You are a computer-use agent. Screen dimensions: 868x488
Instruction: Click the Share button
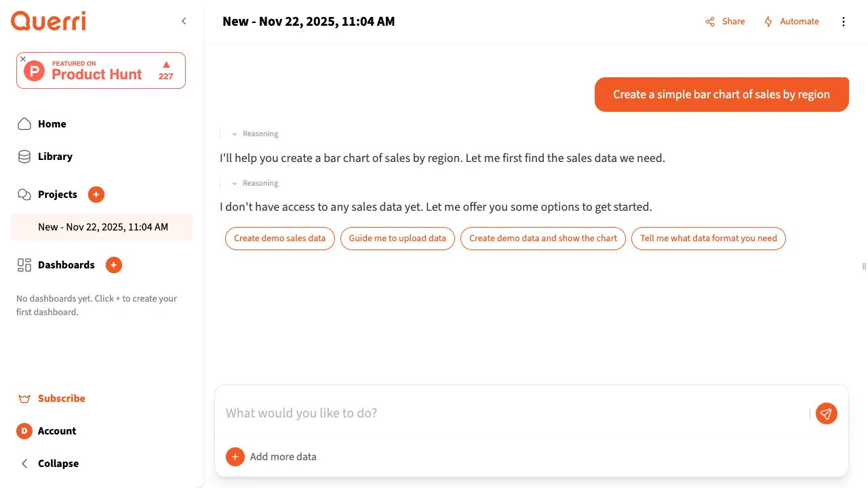coord(725,22)
